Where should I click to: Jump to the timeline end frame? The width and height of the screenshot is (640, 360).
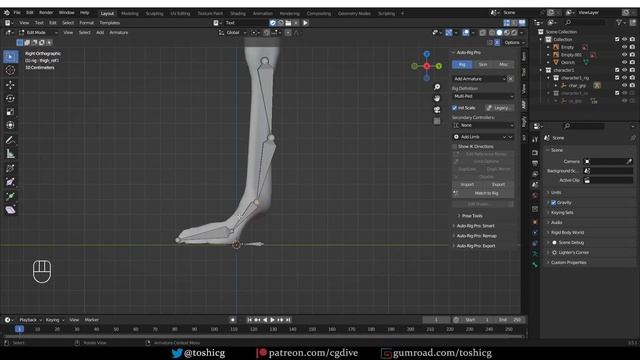(x=288, y=320)
